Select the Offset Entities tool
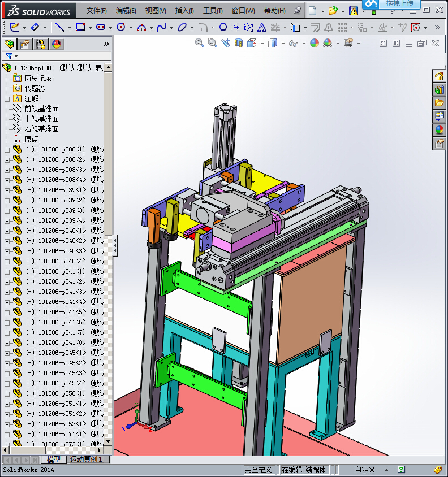This screenshot has height=477, width=448. pyautogui.click(x=316, y=27)
